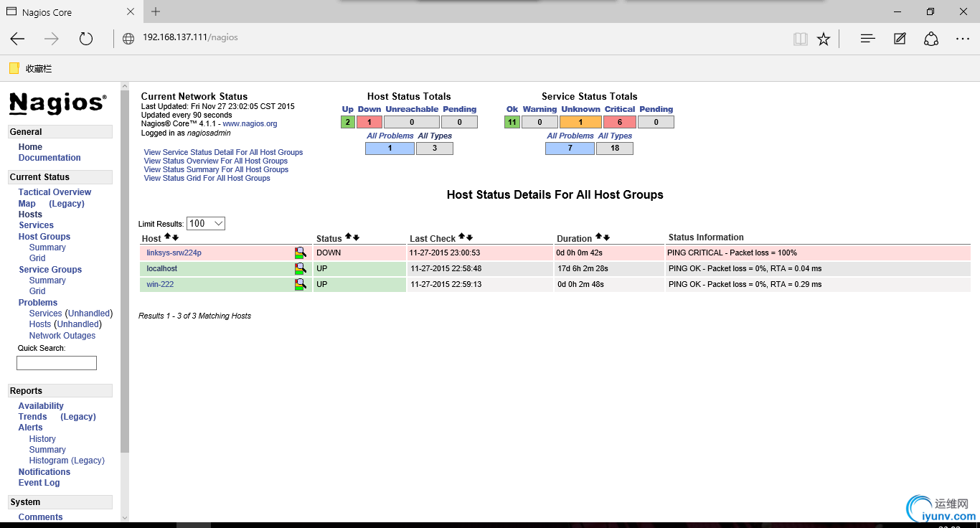Click the globe icon beside the address

[128, 39]
